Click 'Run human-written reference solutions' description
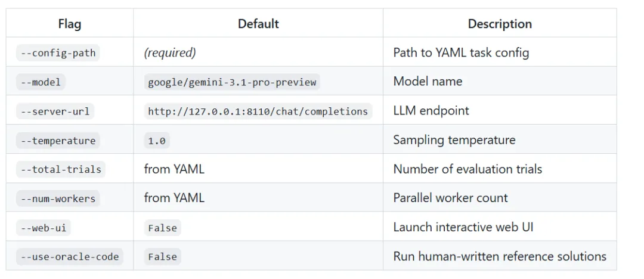The width and height of the screenshot is (644, 279). [x=500, y=256]
